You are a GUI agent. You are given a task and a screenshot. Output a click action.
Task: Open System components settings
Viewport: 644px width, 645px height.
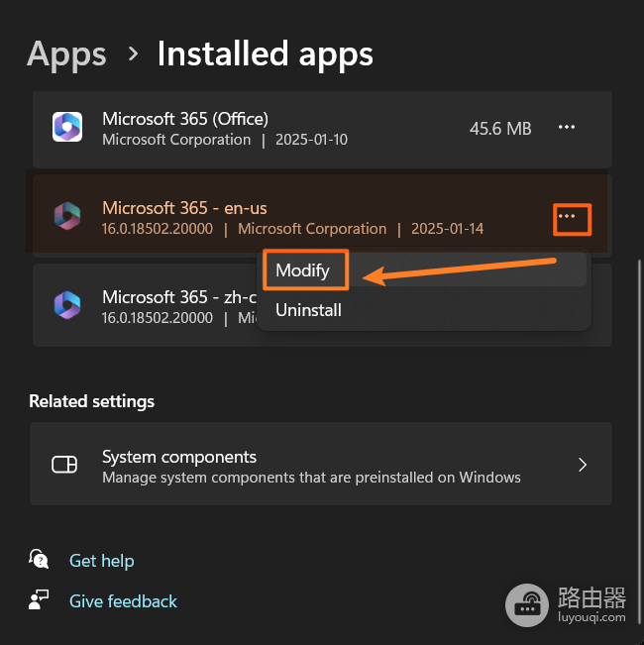(x=321, y=464)
